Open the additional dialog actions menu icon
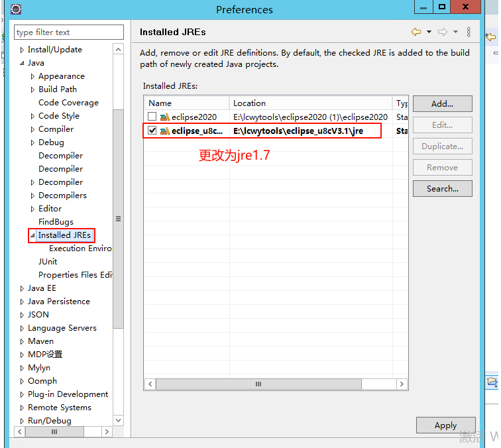Screen dimensions: 501x448 [469, 32]
